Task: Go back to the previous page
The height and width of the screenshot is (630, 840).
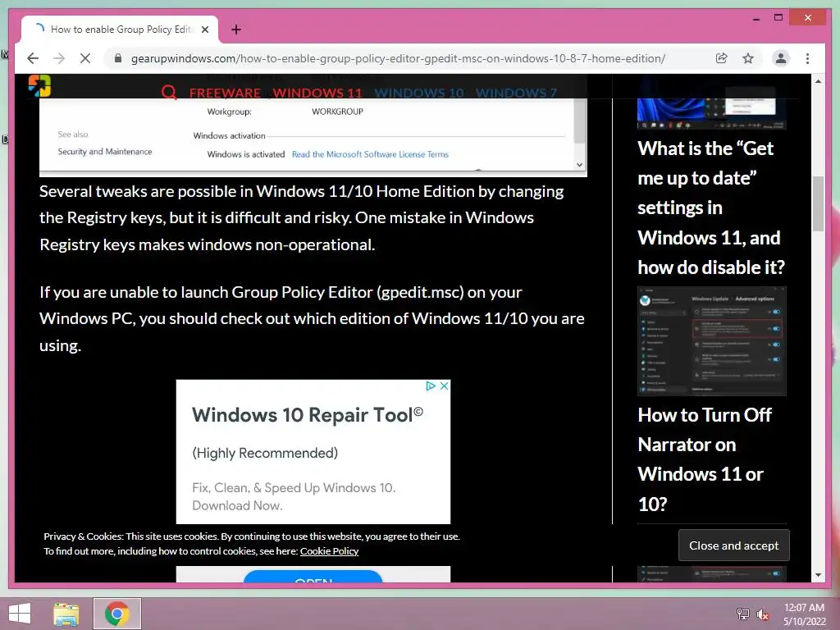Action: pos(33,58)
